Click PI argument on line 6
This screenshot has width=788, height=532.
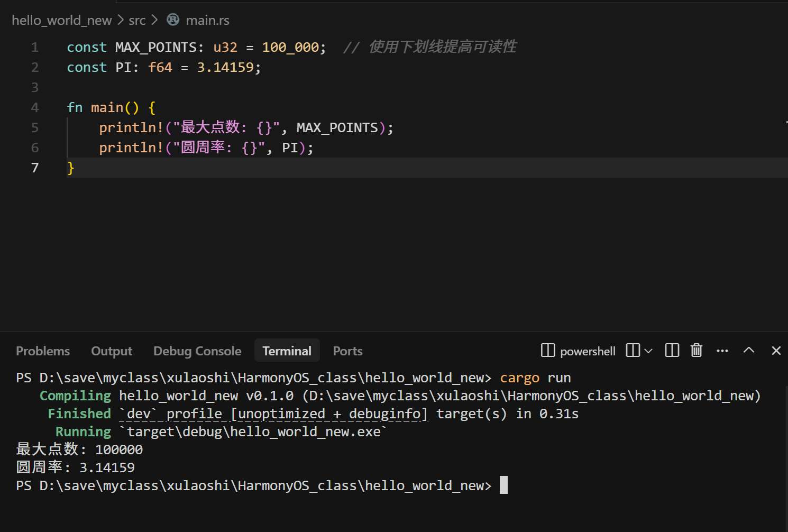290,148
